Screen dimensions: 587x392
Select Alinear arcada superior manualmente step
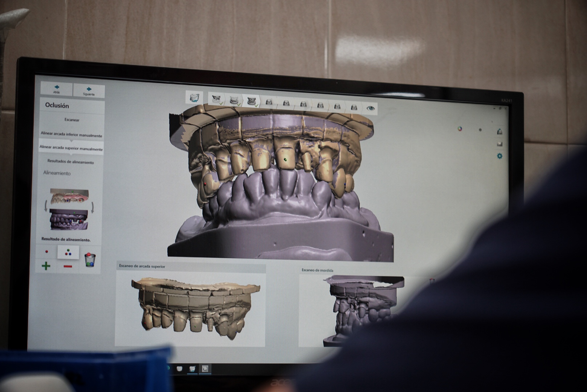71,148
